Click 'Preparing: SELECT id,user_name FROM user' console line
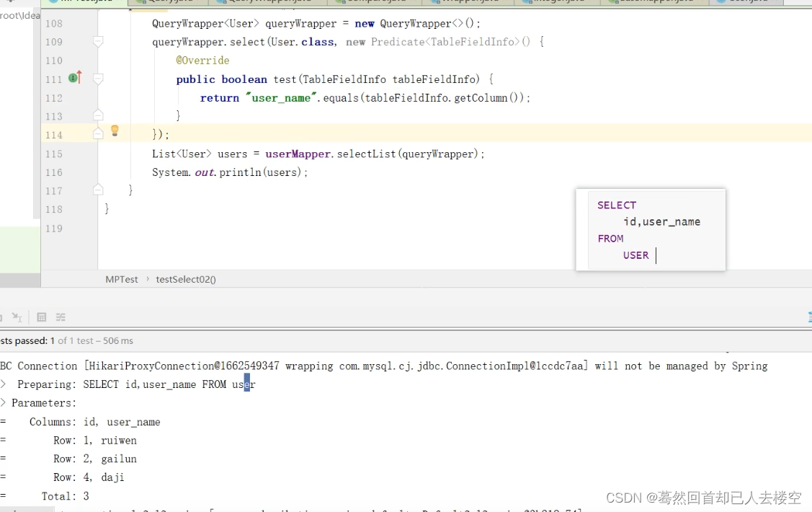Image resolution: width=812 pixels, height=512 pixels. 136,384
